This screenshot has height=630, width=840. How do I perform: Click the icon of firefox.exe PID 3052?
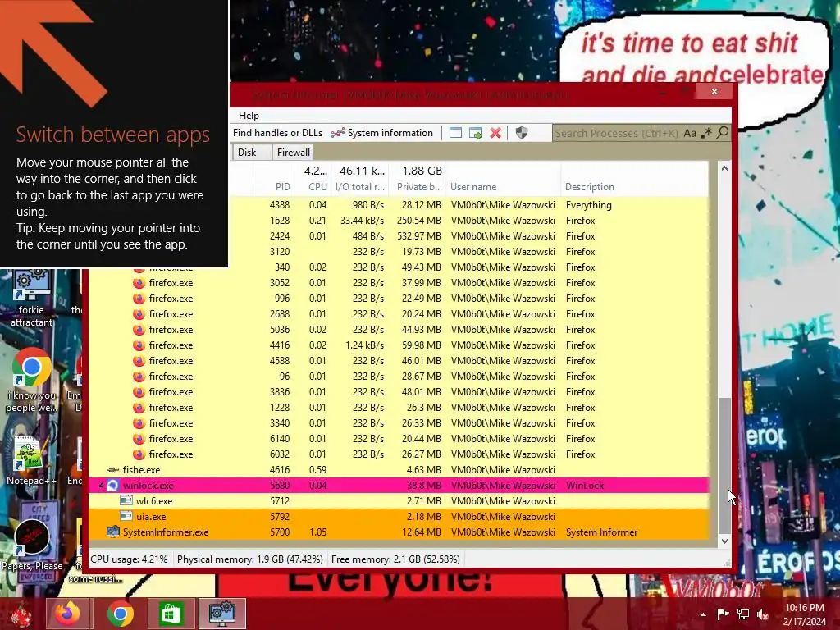pos(139,283)
